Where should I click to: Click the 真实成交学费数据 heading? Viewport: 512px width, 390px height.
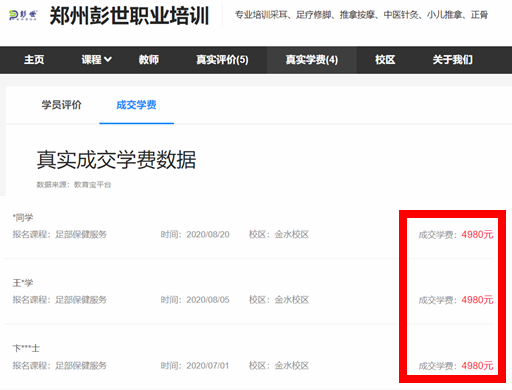tap(116, 160)
